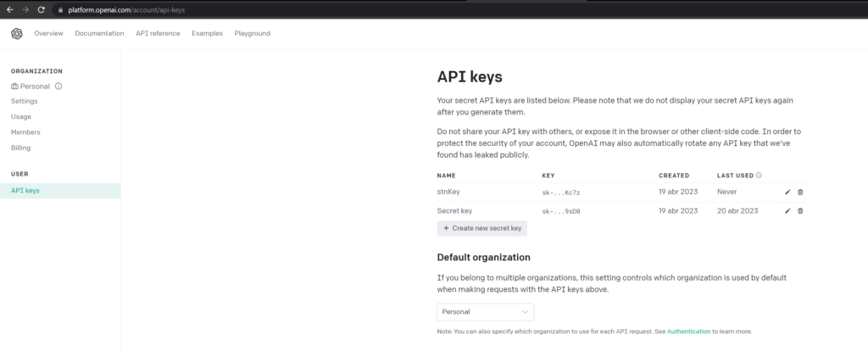Click the sk-...Kc7z key value
The height and width of the screenshot is (352, 868).
tap(561, 193)
